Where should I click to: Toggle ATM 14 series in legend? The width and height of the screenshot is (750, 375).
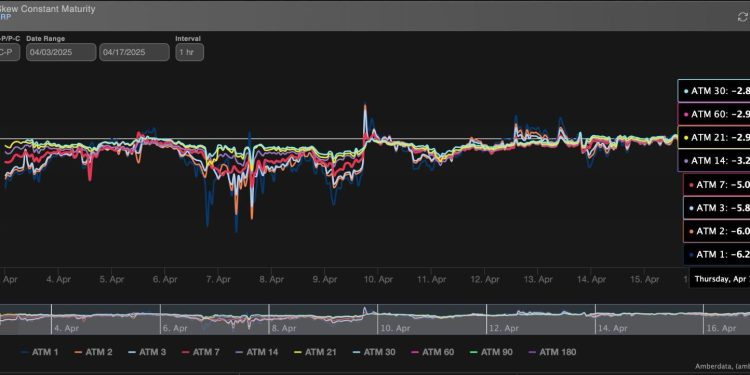[x=256, y=352]
